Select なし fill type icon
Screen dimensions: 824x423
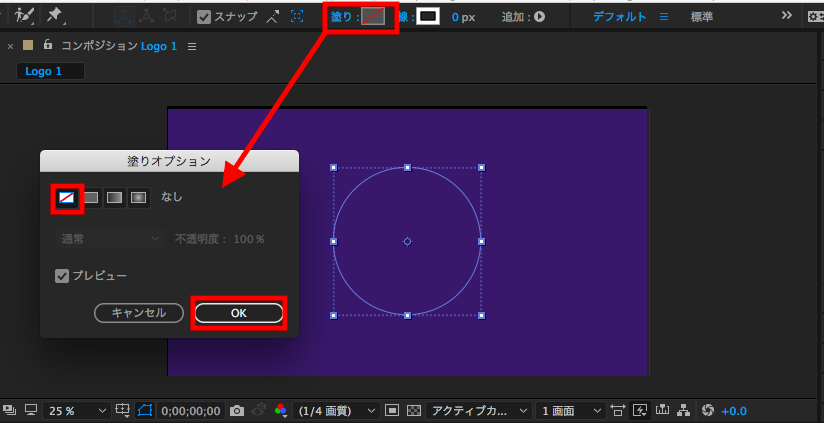pyautogui.click(x=67, y=198)
